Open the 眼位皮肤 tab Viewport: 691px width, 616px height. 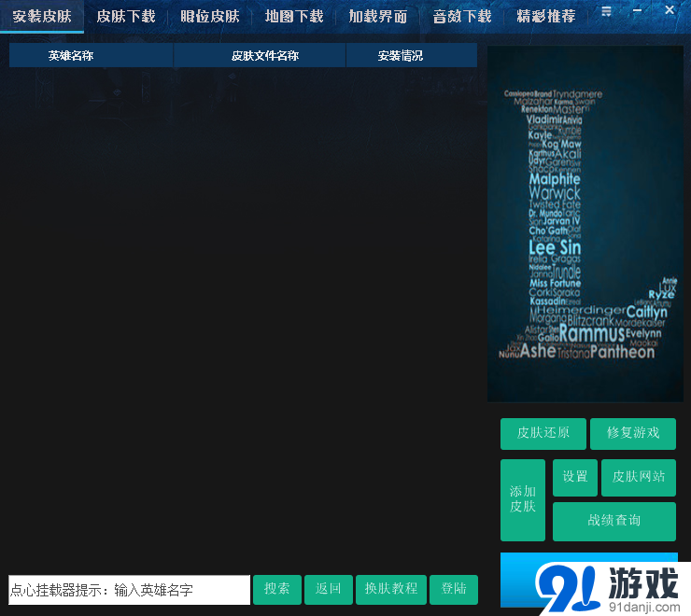point(210,17)
